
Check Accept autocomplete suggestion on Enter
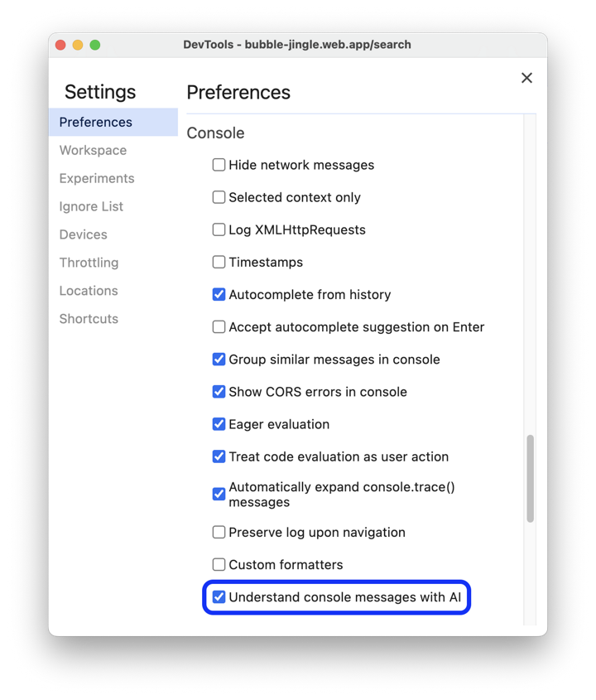tap(219, 326)
